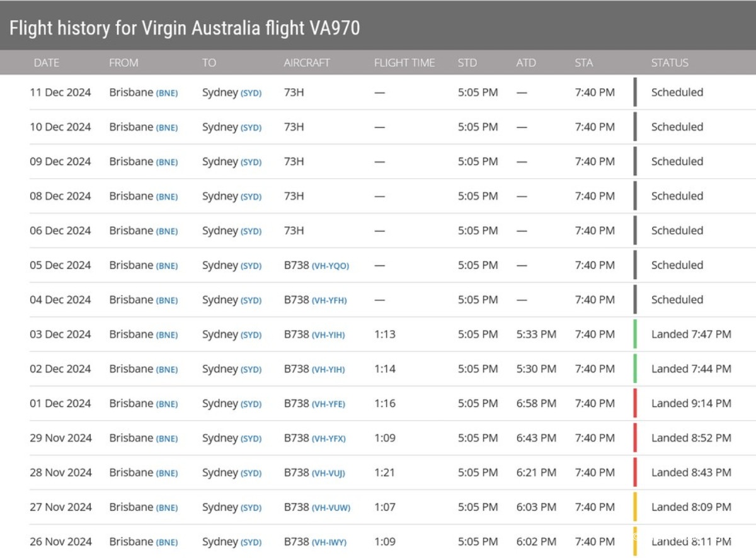
Task: Select the 26 Nov 2024 date cell
Action: (60, 542)
